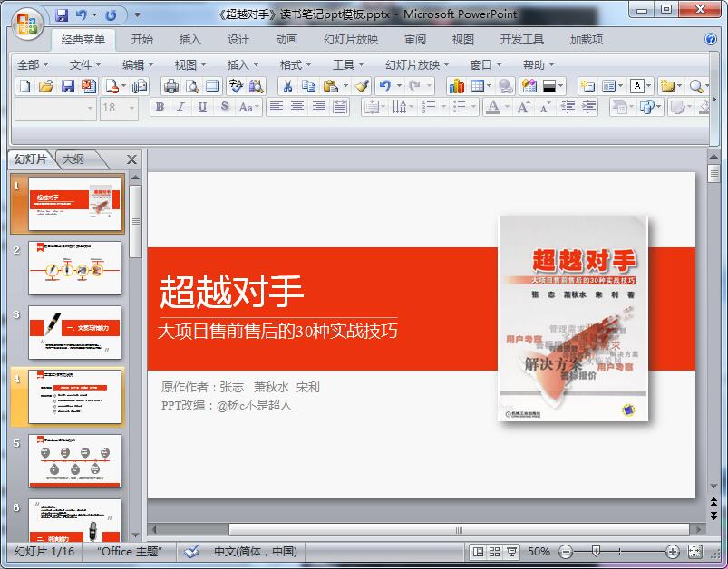The image size is (728, 569).
Task: Open the 编辑 dropdown menu
Action: [138, 65]
